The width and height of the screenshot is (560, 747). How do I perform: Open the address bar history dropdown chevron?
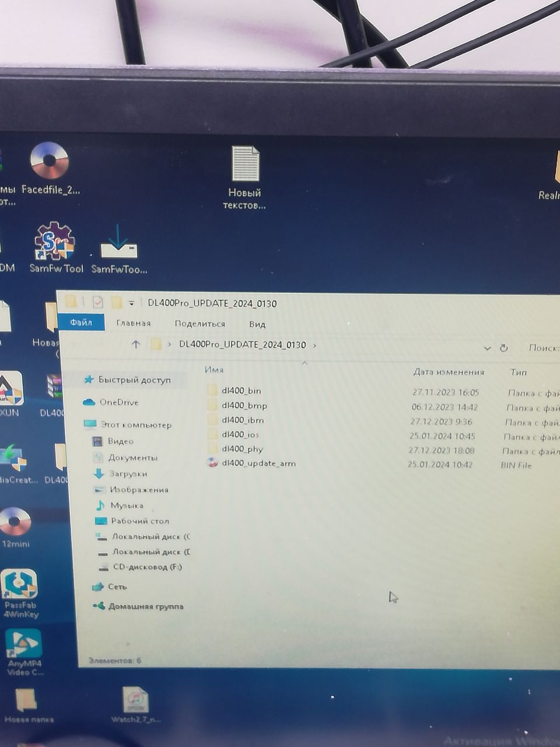(x=487, y=348)
